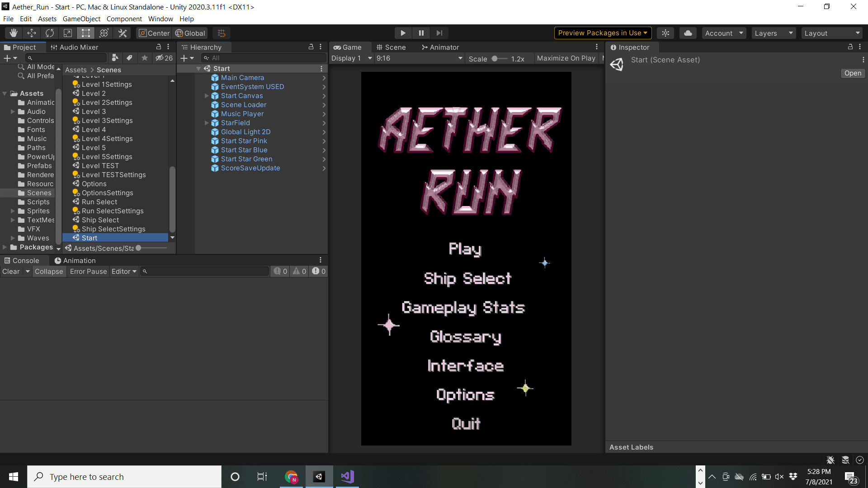The image size is (868, 488).
Task: Open Collaborate cloud icon
Action: tap(688, 33)
